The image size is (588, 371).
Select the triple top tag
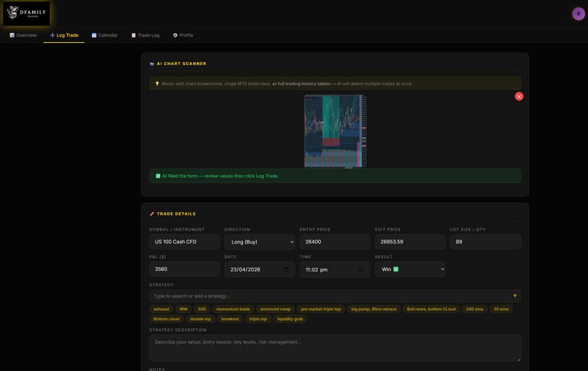point(258,319)
